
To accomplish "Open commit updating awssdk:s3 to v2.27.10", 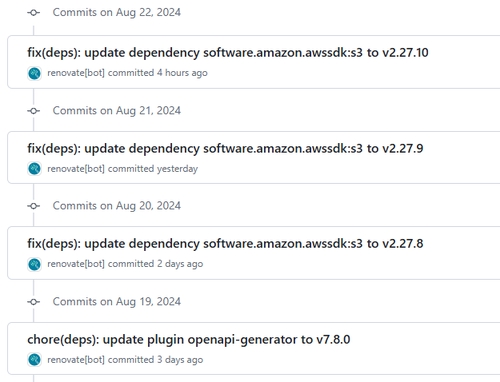I will (x=228, y=53).
